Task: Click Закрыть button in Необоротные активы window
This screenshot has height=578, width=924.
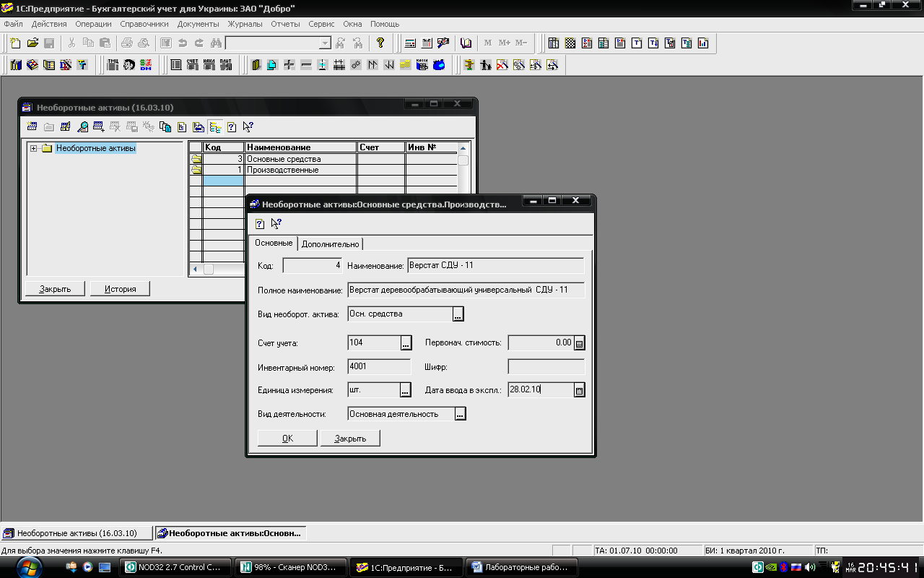Action: point(56,289)
